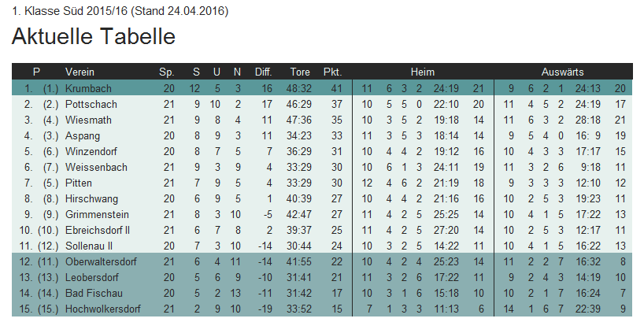Click the Aktuelle Tabelle heading
Screen dimensions: 644x322
pyautogui.click(x=94, y=37)
